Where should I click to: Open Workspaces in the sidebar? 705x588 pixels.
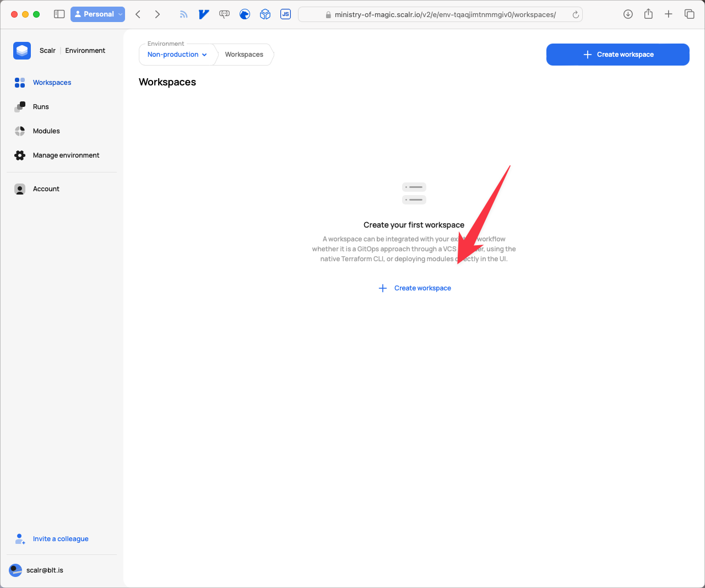point(52,83)
